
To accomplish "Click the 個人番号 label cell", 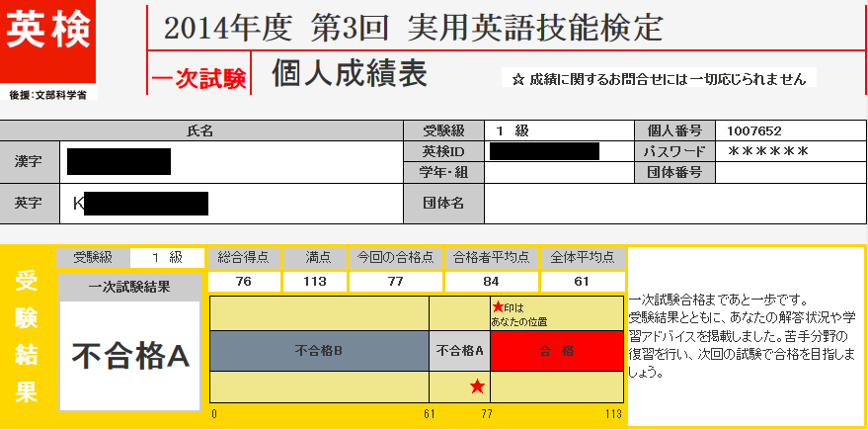I will [x=674, y=130].
